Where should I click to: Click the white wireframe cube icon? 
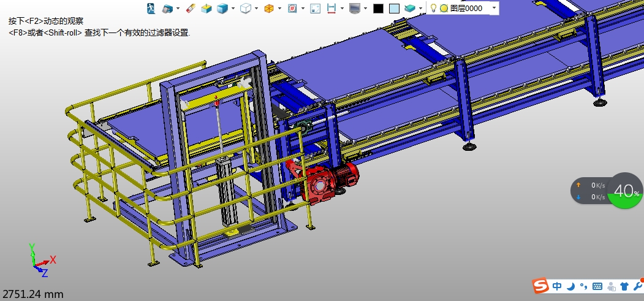click(x=245, y=9)
